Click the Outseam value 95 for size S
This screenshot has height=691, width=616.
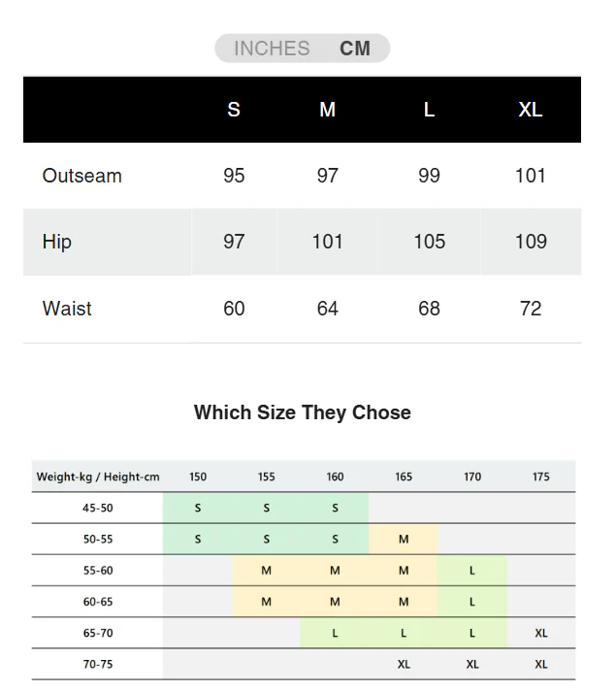coord(234,176)
